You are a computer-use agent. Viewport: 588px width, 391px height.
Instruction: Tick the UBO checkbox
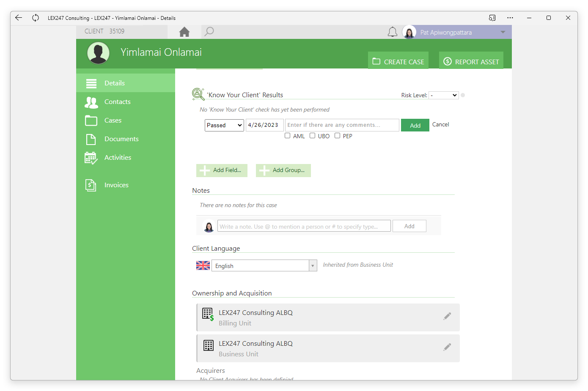pos(313,136)
